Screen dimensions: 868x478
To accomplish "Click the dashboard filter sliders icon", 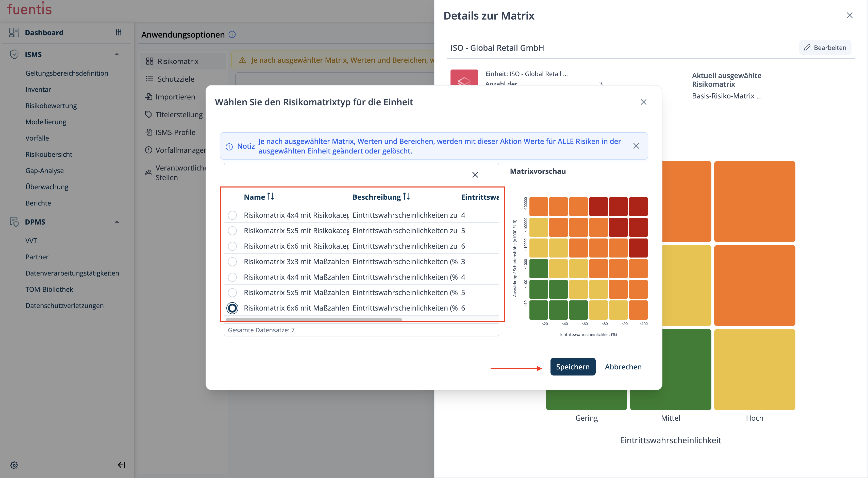I will pos(118,32).
